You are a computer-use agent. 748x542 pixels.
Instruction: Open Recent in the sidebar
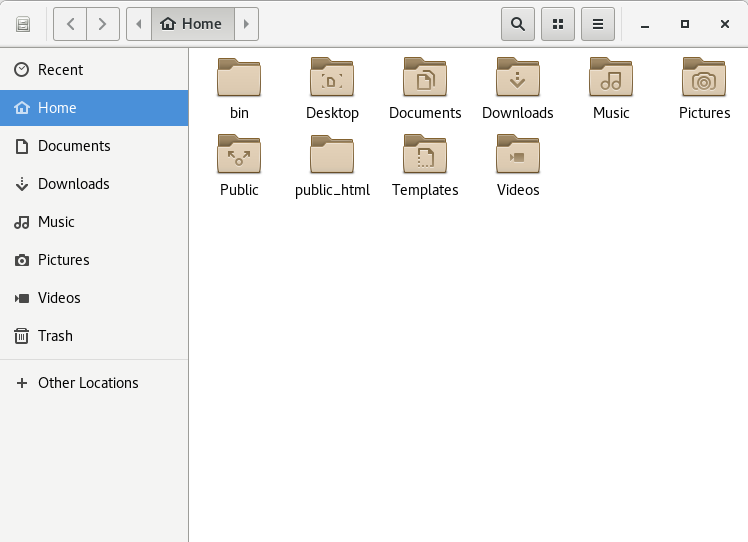pos(60,70)
